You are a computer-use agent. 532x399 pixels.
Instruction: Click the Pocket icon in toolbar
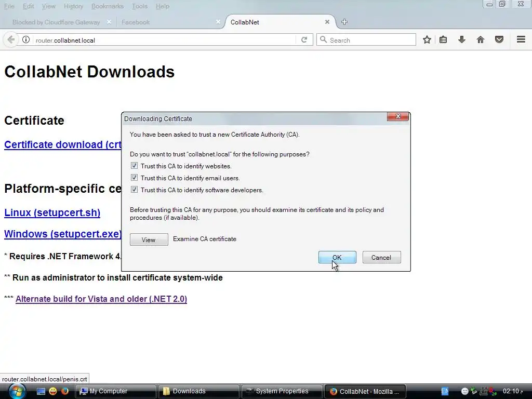pos(499,39)
